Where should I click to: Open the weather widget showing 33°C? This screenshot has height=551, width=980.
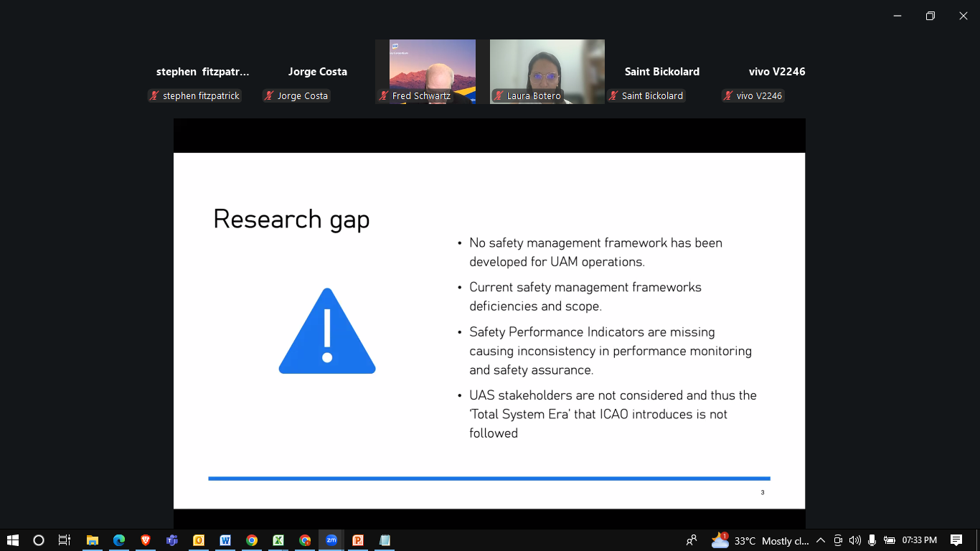pyautogui.click(x=760, y=540)
